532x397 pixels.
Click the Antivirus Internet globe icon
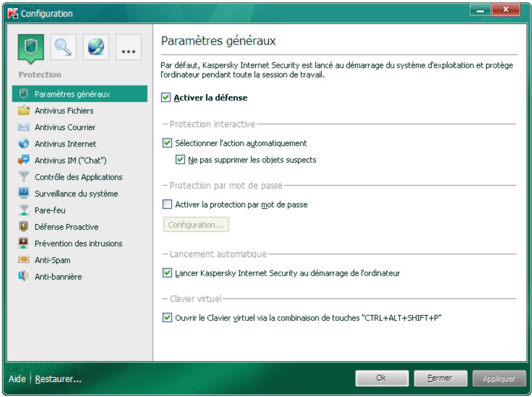tap(24, 144)
